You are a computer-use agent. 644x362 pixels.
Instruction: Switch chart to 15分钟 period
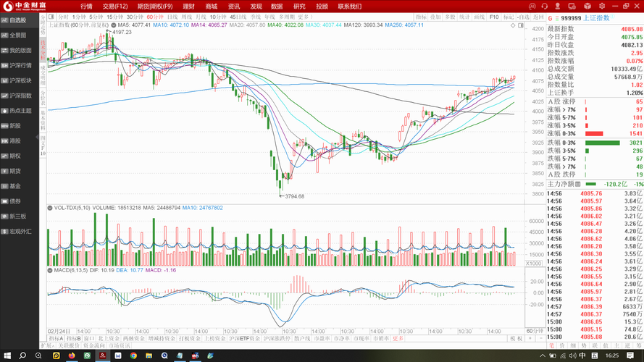coord(115,17)
